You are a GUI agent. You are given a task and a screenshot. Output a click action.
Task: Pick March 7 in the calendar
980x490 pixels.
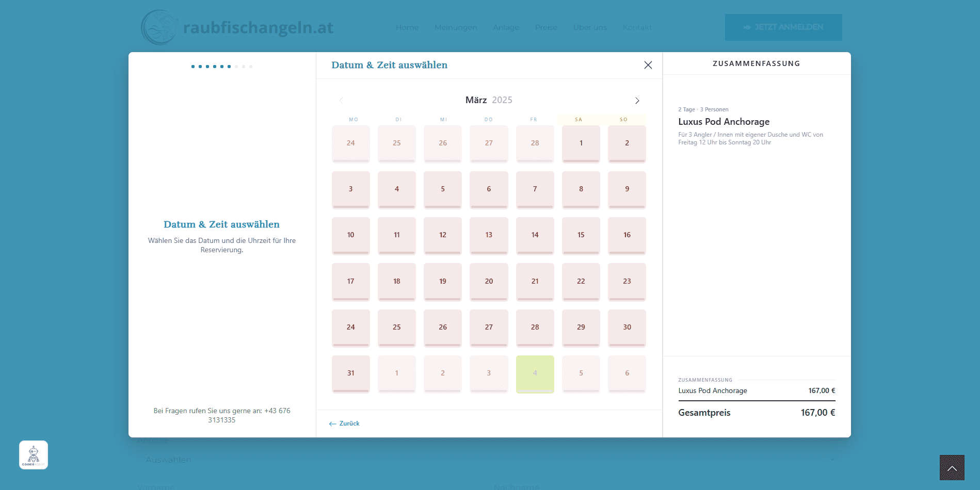click(535, 190)
